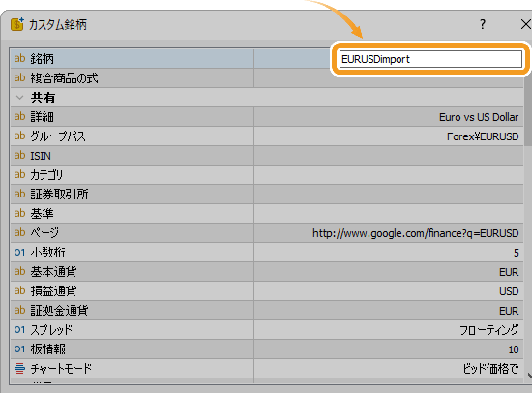Click the ab icon beside 詳細

tap(20, 117)
